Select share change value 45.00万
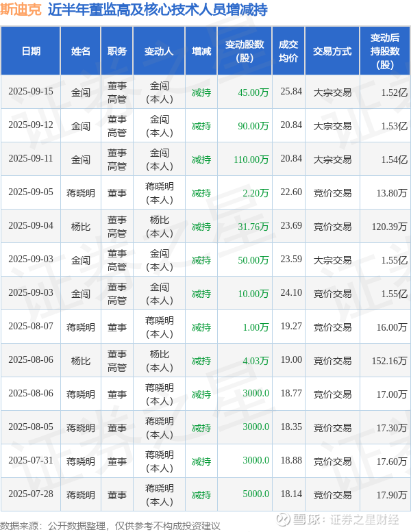411x532 pixels. (253, 92)
